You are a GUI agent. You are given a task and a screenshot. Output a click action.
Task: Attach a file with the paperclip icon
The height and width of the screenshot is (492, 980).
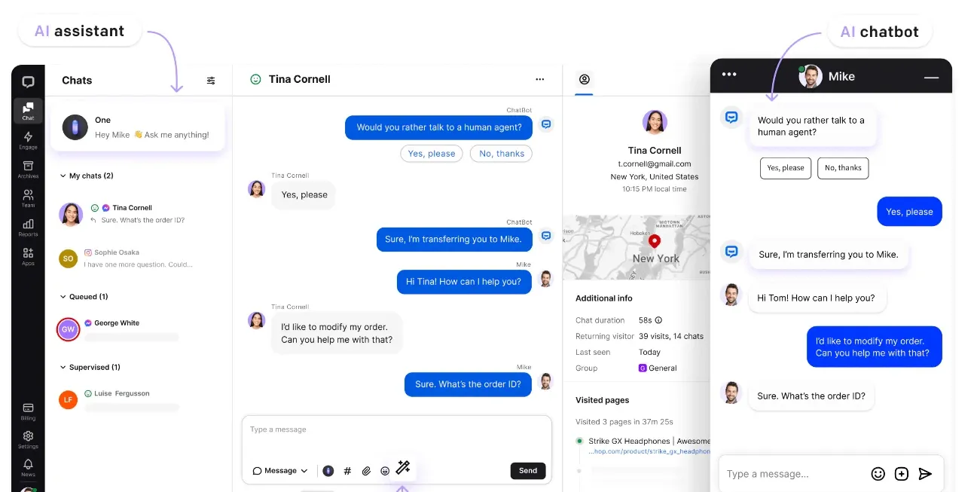(x=366, y=471)
